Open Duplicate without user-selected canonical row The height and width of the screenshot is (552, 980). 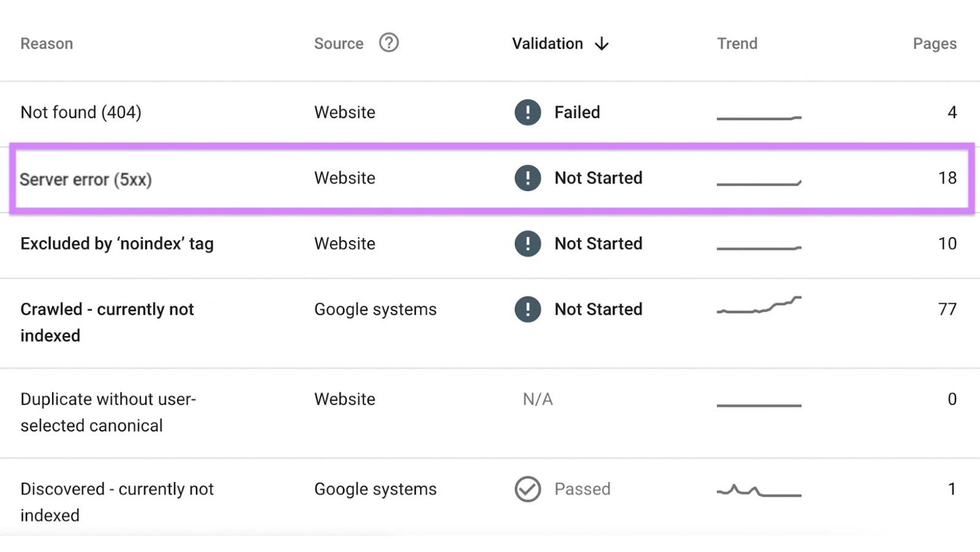[490, 412]
